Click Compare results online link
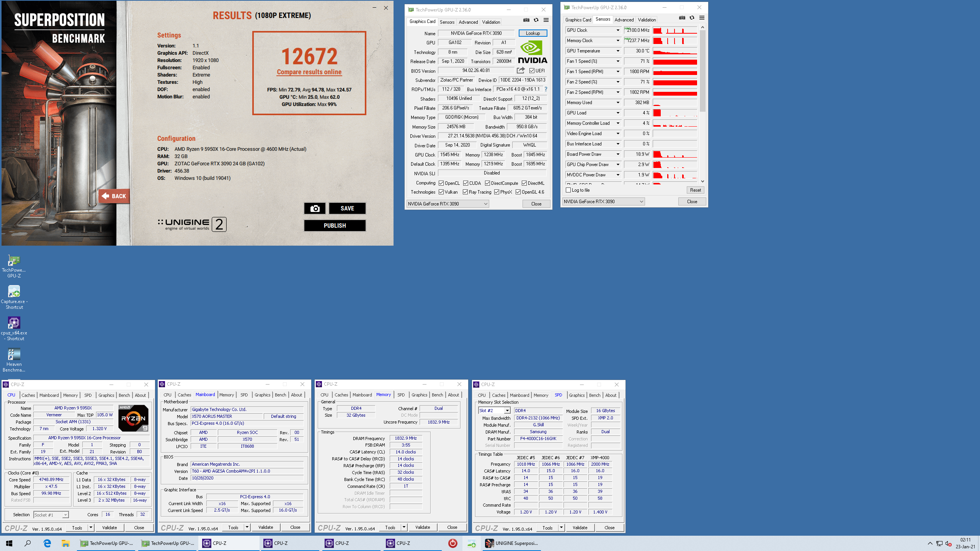Image resolution: width=980 pixels, height=551 pixels. (x=309, y=72)
